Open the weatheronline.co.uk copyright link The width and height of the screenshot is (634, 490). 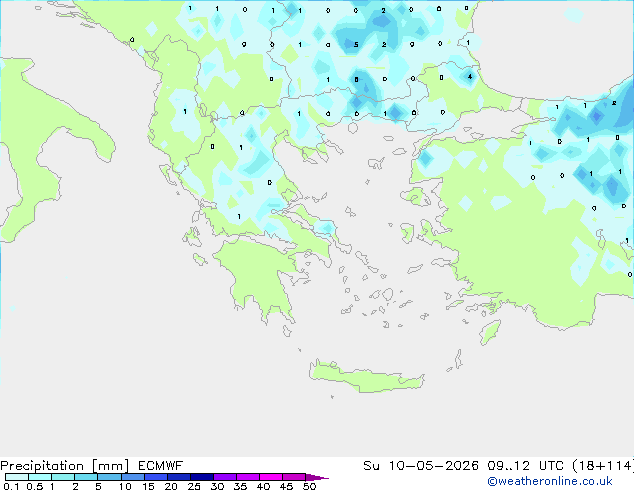[550, 481]
